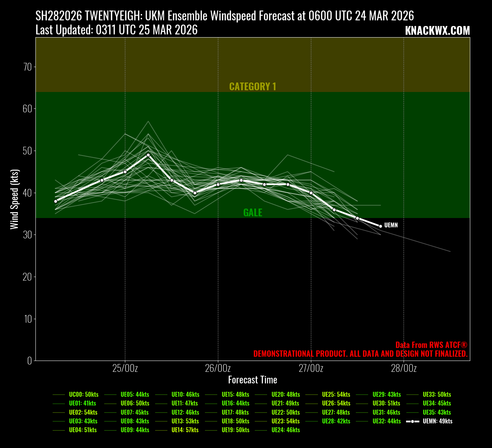This screenshot has height=448, width=492.
Task: Select the UE14: 57kts legend entry
Action: (x=185, y=430)
